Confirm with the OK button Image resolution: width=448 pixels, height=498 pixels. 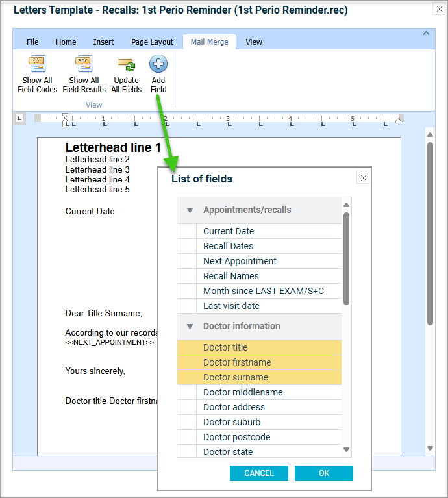tap(323, 473)
